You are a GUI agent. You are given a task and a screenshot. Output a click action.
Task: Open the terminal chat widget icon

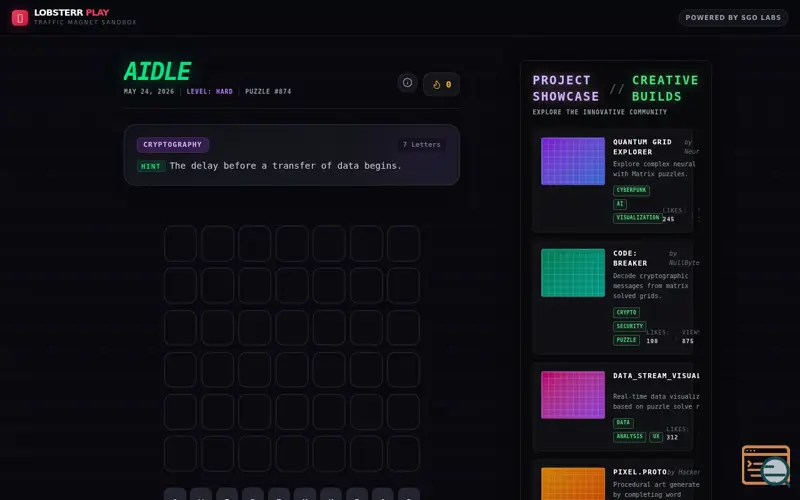pyautogui.click(x=765, y=465)
